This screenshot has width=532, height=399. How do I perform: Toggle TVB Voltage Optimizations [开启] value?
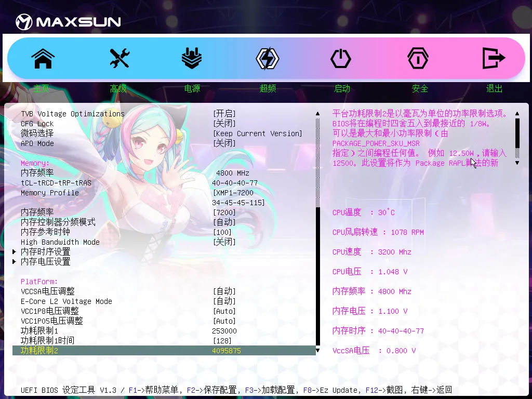tap(224, 114)
